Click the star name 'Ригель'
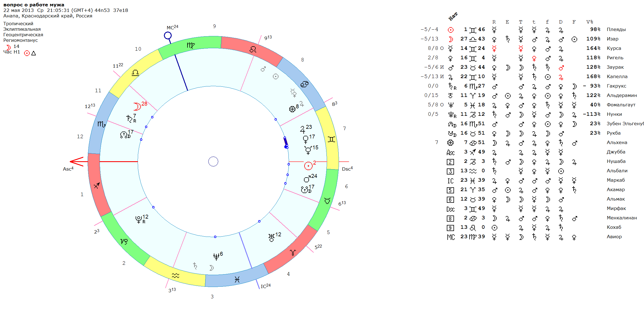Viewport: 644px width, 323px height. point(615,58)
